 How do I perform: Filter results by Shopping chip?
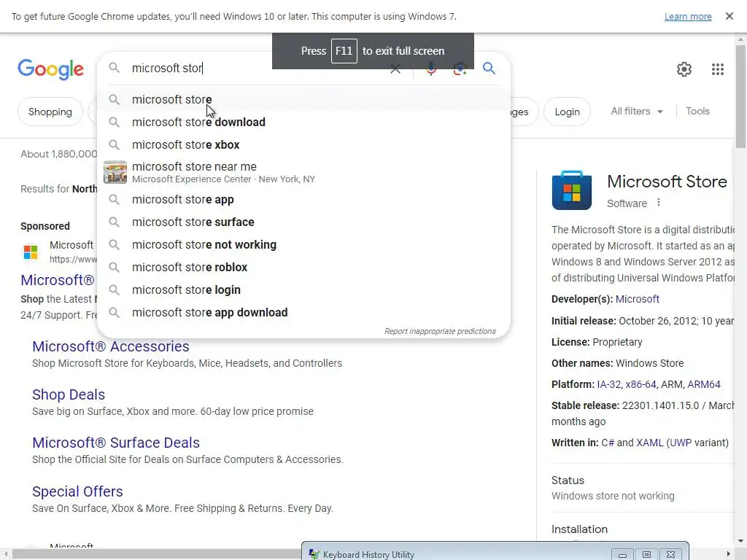click(50, 112)
